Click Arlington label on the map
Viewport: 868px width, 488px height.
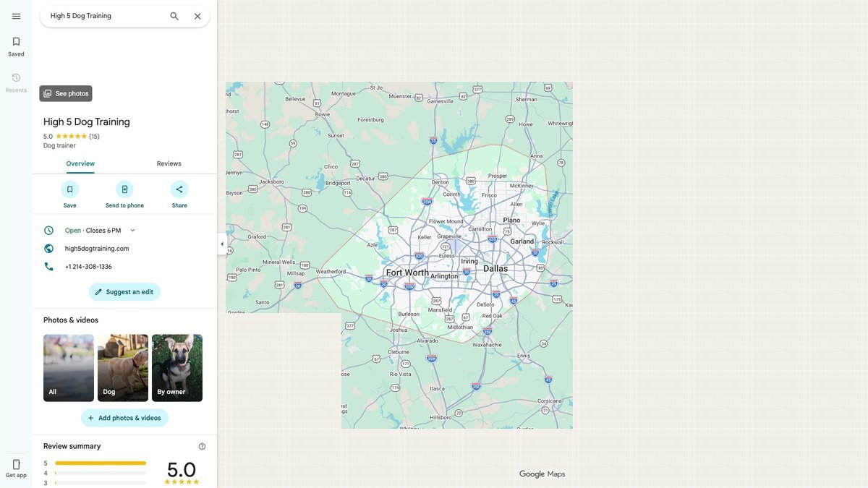point(444,276)
